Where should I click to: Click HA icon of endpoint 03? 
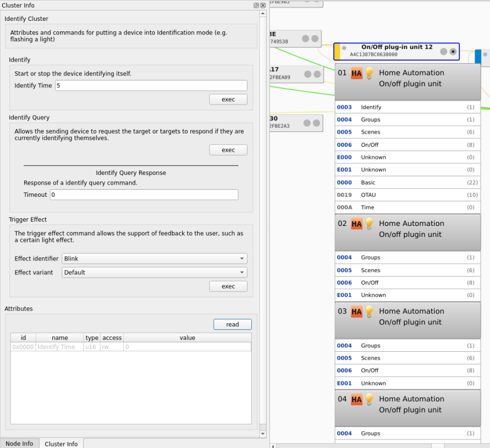coord(356,312)
